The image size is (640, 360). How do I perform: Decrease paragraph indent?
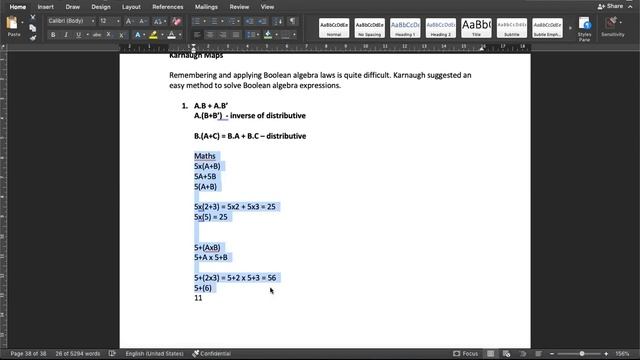249,21
